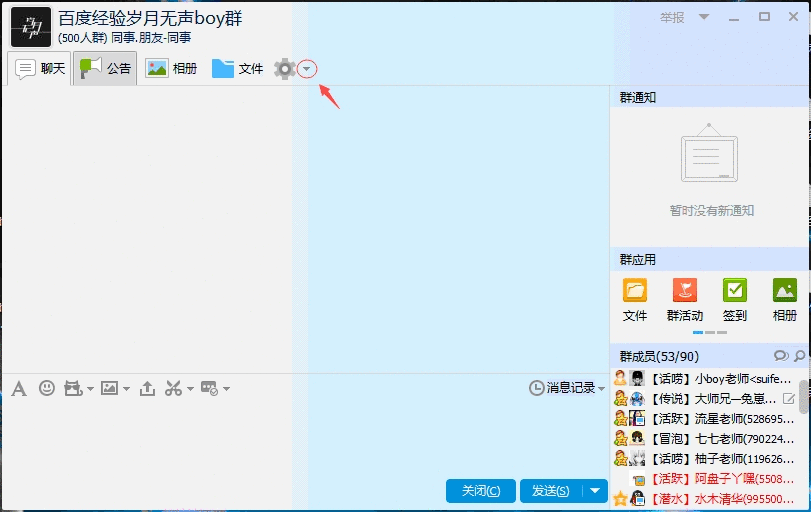811x512 pixels.
Task: Click the scissors screenshot icon
Action: [173, 388]
